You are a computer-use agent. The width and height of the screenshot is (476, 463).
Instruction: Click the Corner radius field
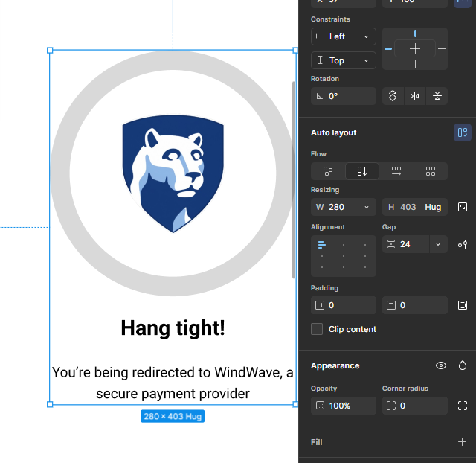pyautogui.click(x=415, y=406)
